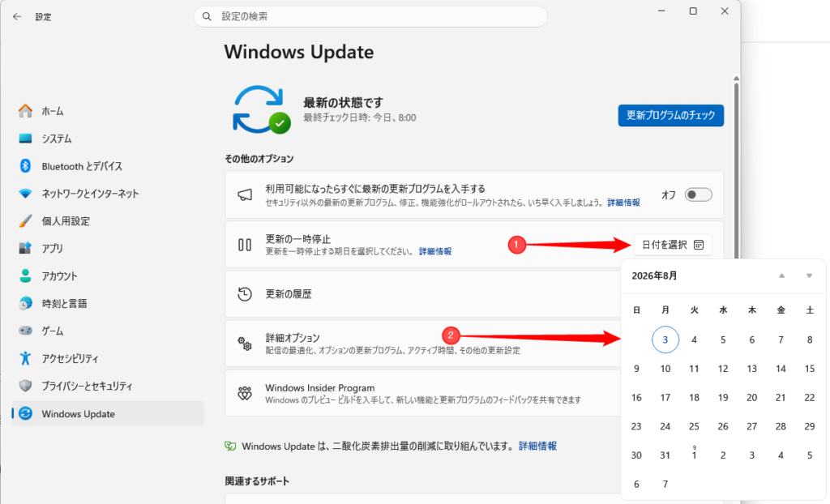Click the Windows Update sidebar icon
The width and height of the screenshot is (830, 504).
(25, 413)
